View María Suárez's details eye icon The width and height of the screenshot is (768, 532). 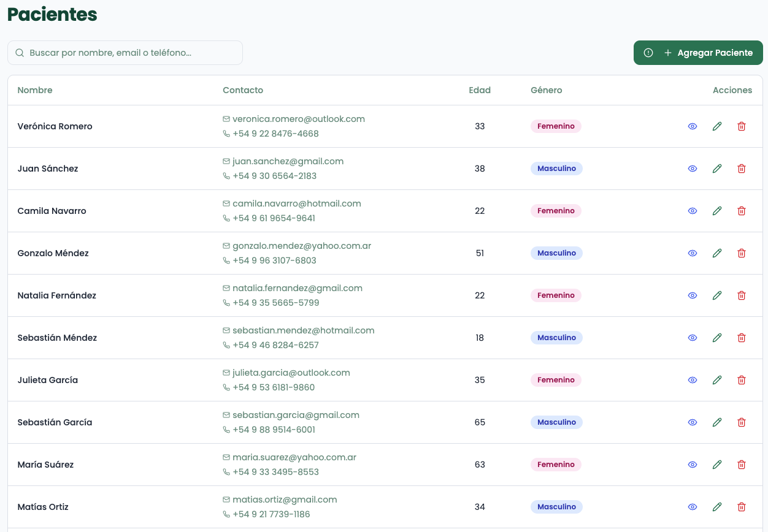pos(693,465)
